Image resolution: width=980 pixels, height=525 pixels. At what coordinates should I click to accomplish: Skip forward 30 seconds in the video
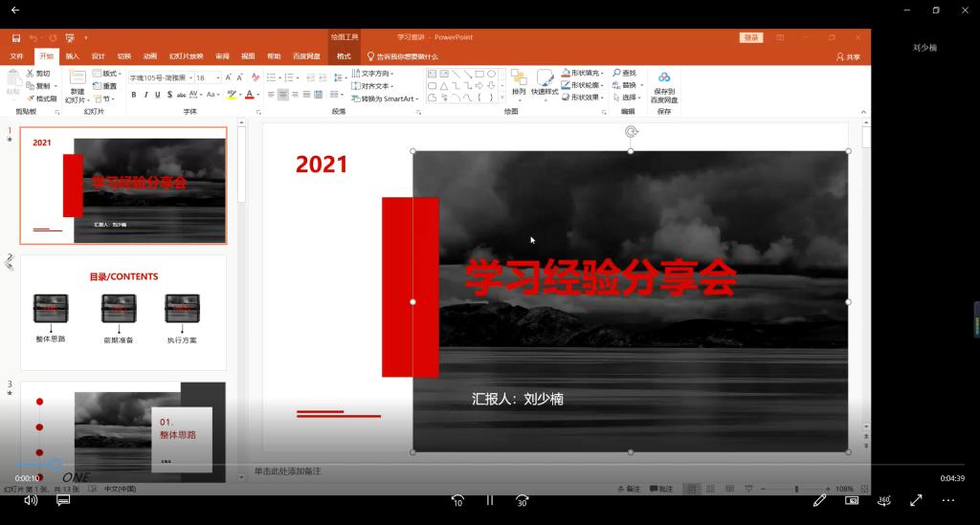tap(522, 500)
